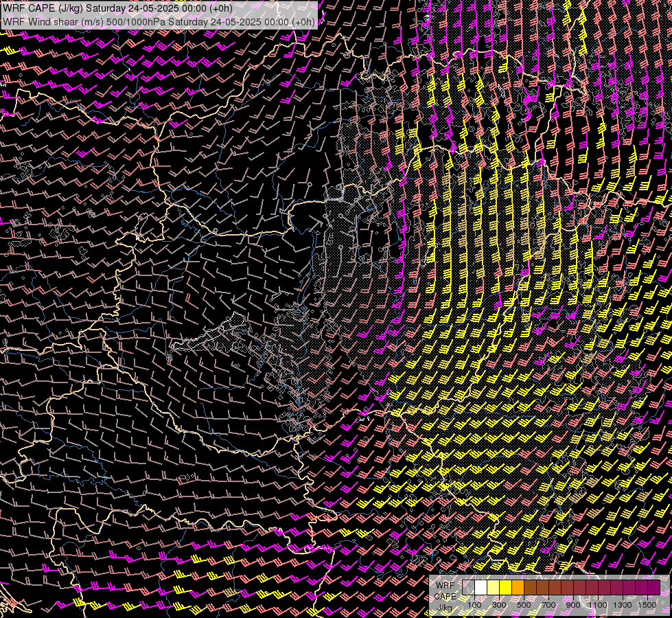Click the 700 legend value label
The image size is (672, 618).
548,605
